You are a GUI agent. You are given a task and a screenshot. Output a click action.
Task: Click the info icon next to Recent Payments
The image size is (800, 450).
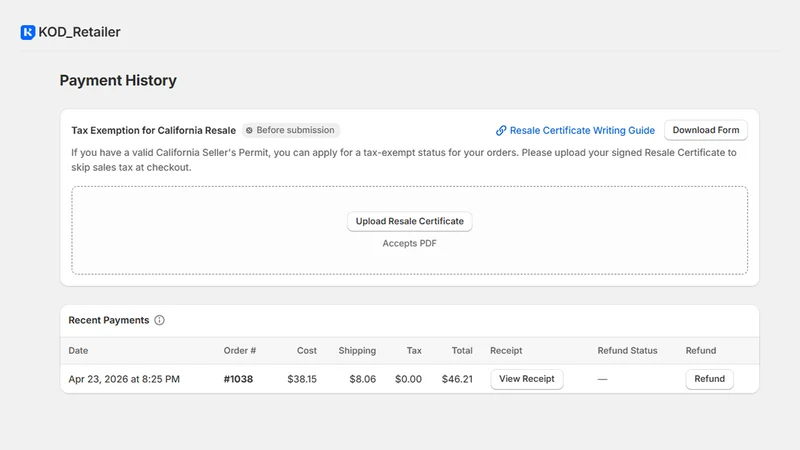pyautogui.click(x=159, y=320)
